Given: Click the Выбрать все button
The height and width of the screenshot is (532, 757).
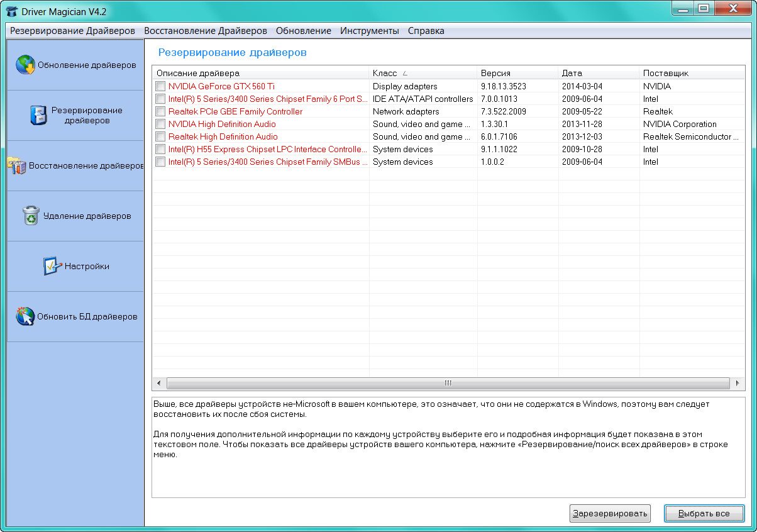Looking at the screenshot, I should 704,514.
